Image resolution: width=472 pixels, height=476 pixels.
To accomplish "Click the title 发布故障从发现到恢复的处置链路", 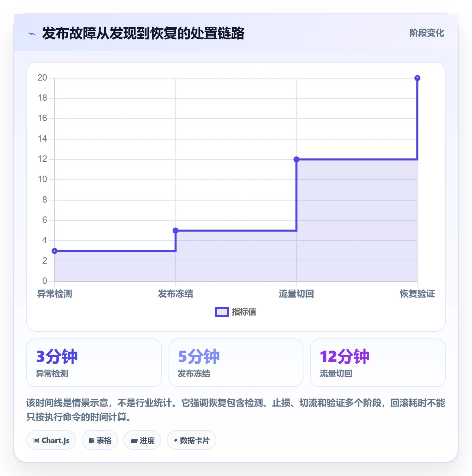I will 143,33.
